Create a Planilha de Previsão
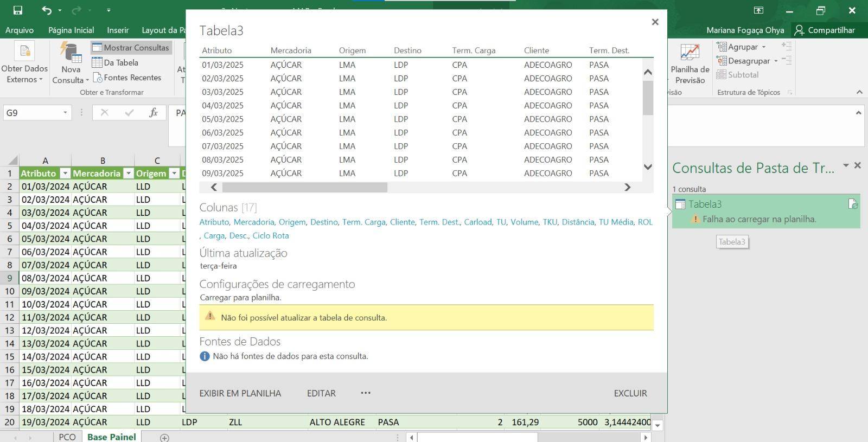This screenshot has width=868, height=442. (x=690, y=63)
